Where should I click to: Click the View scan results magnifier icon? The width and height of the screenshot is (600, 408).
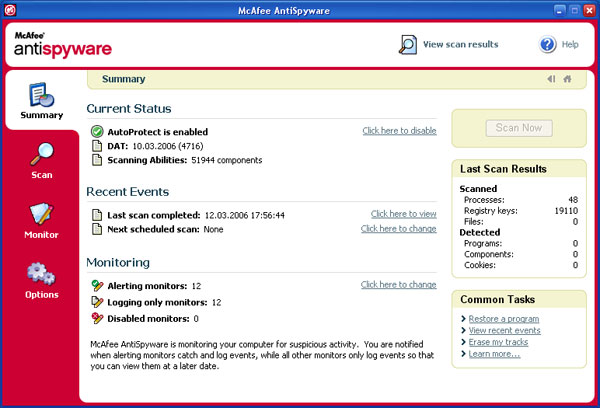pyautogui.click(x=408, y=45)
